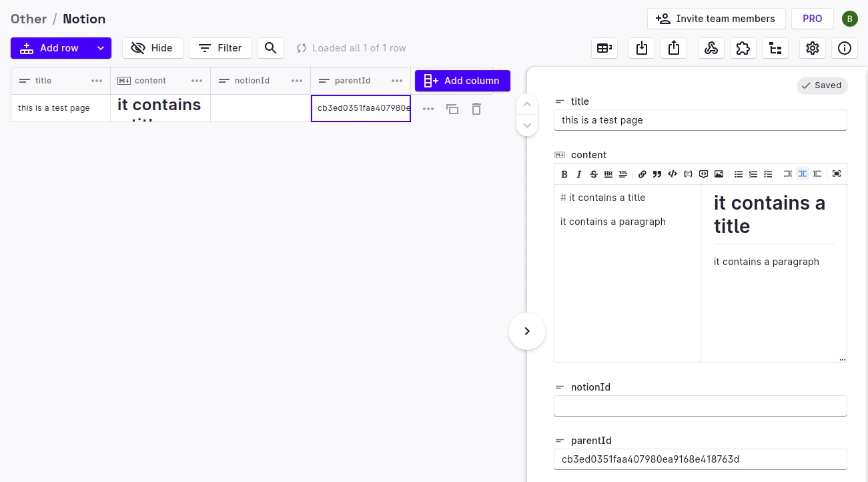
Task: Insert a link with chain icon
Action: click(642, 174)
